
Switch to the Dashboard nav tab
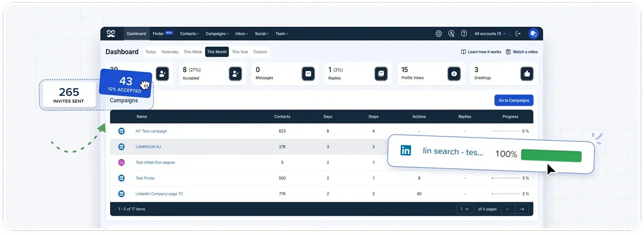coord(136,33)
